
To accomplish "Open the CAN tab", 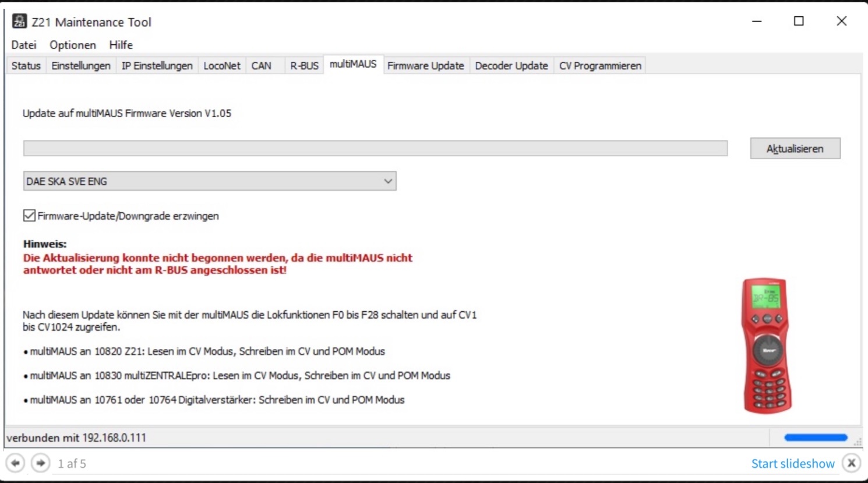I will (262, 66).
